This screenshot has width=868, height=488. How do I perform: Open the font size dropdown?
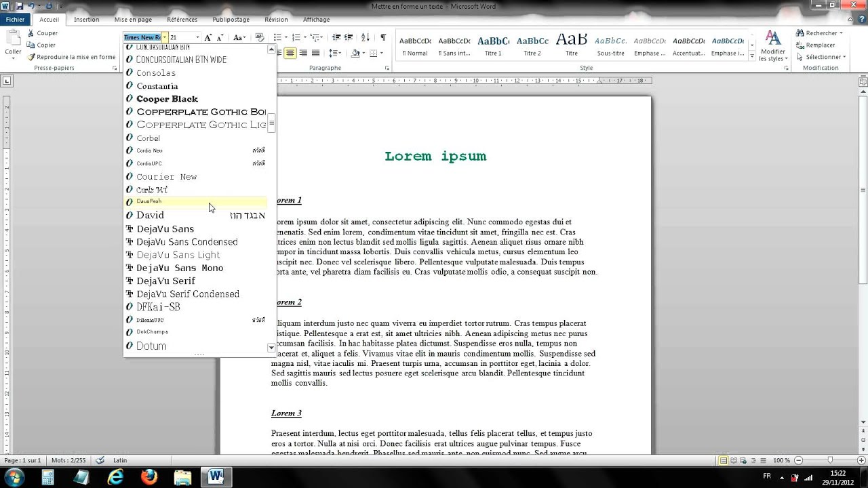click(x=197, y=37)
